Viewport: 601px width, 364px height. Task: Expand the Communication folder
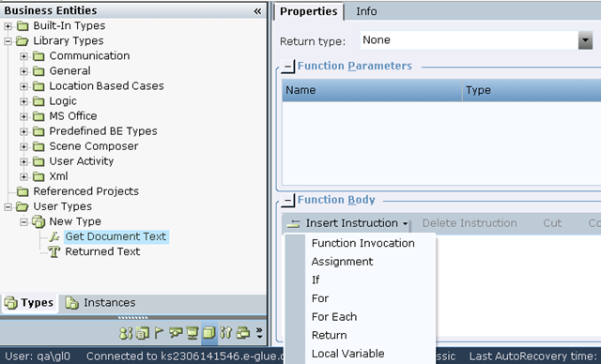23,56
